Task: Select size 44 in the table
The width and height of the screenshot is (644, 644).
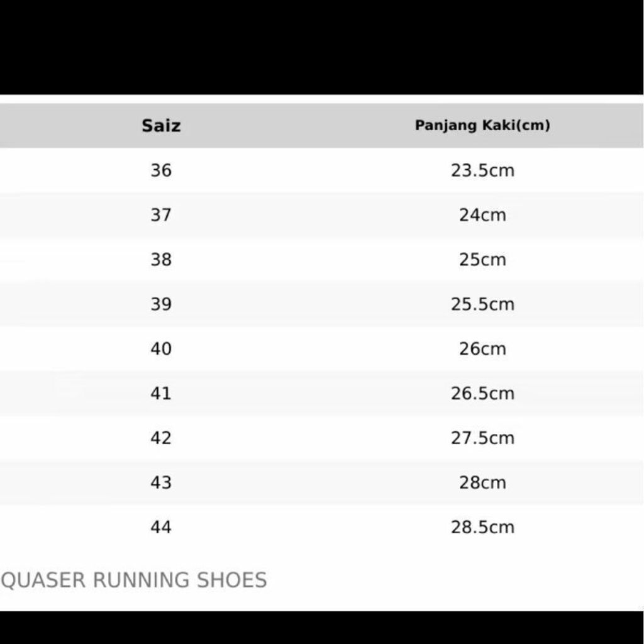Action: pyautogui.click(x=161, y=528)
